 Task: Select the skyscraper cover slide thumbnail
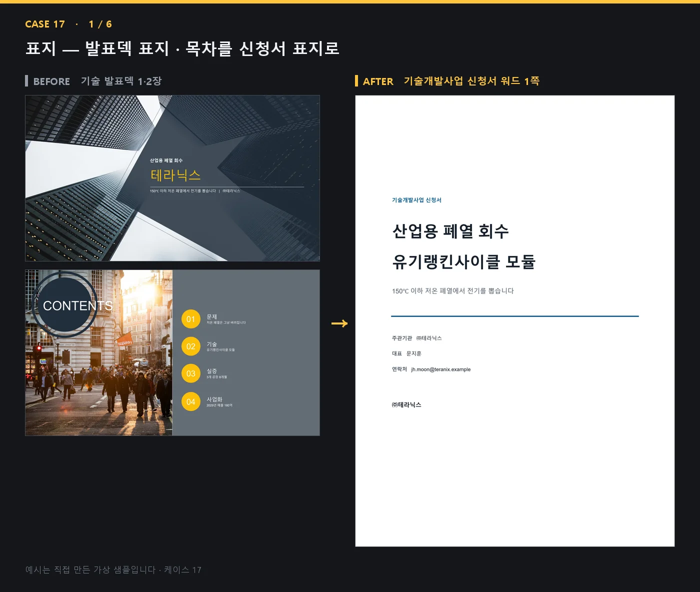172,178
